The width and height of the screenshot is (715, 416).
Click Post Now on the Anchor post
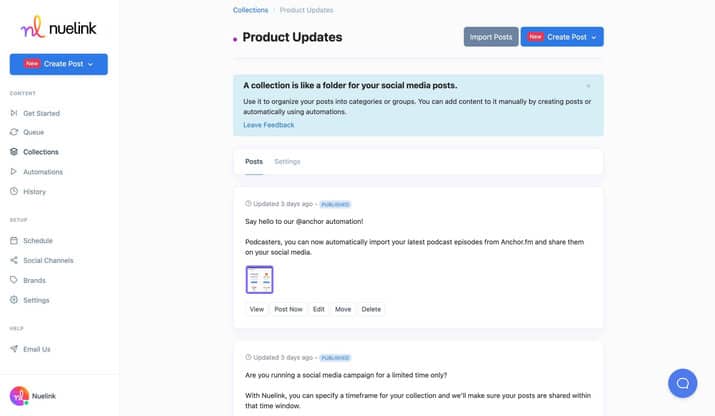(288, 309)
